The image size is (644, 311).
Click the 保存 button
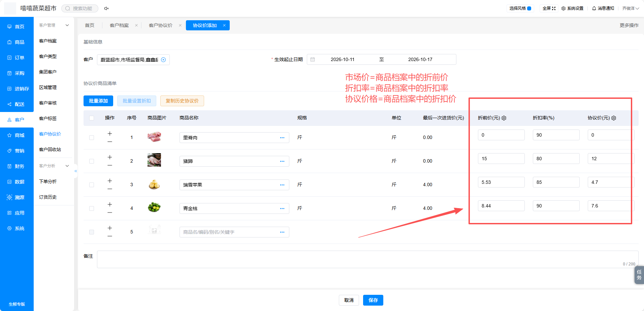[373, 300]
